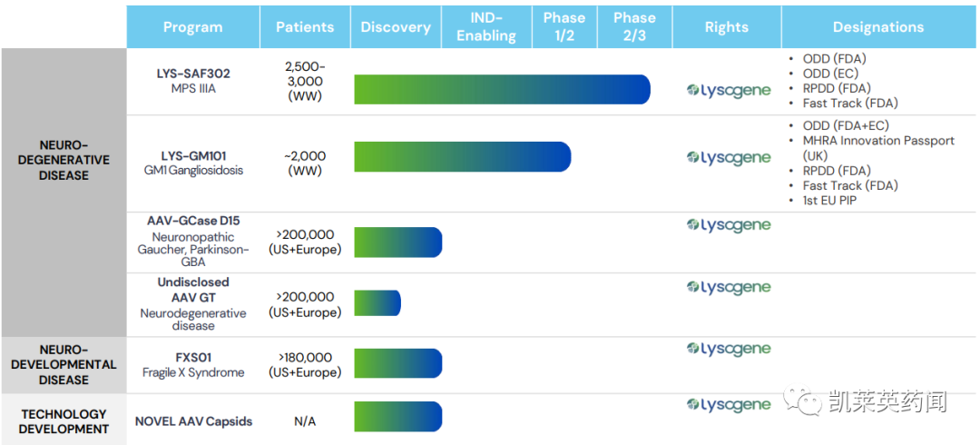Click the LYS-SAF302 progress bar
The height and width of the screenshot is (445, 980).
502,89
